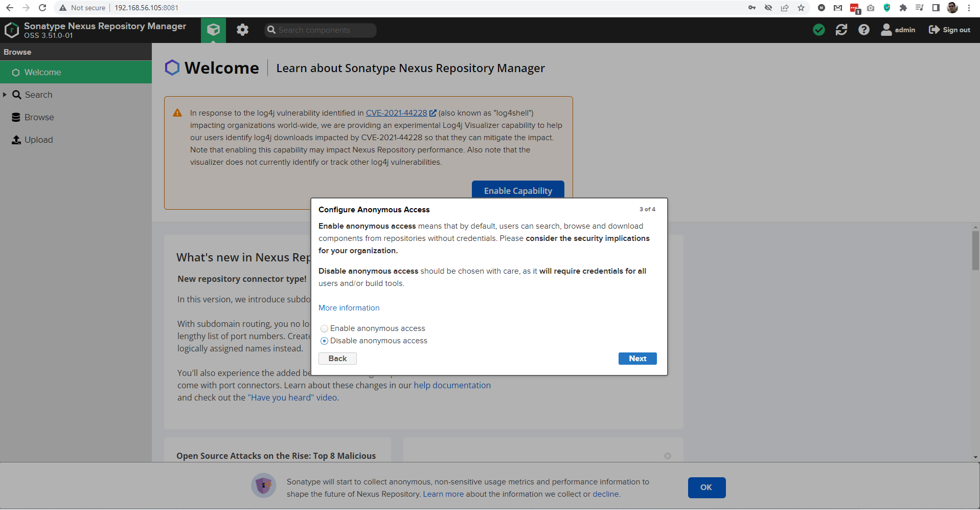Screen dimensions: 980x510
Task: Open the browser side panel icon
Action: (x=936, y=8)
